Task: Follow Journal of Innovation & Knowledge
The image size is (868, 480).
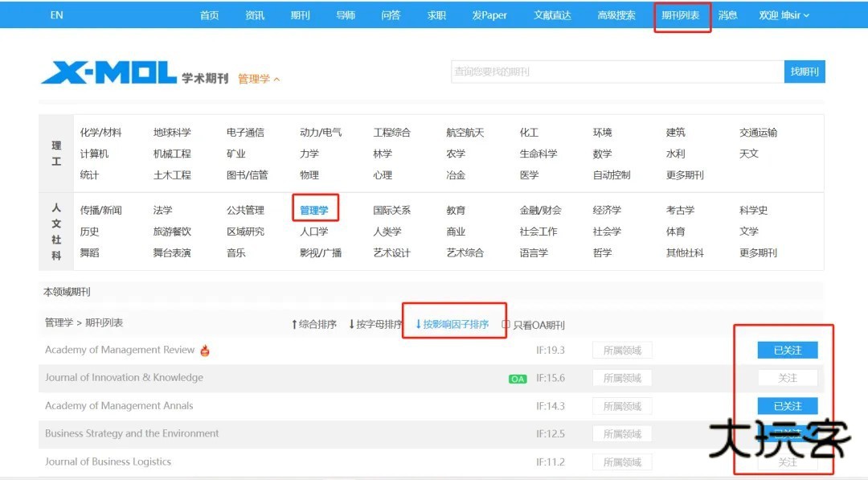Action: tap(787, 378)
